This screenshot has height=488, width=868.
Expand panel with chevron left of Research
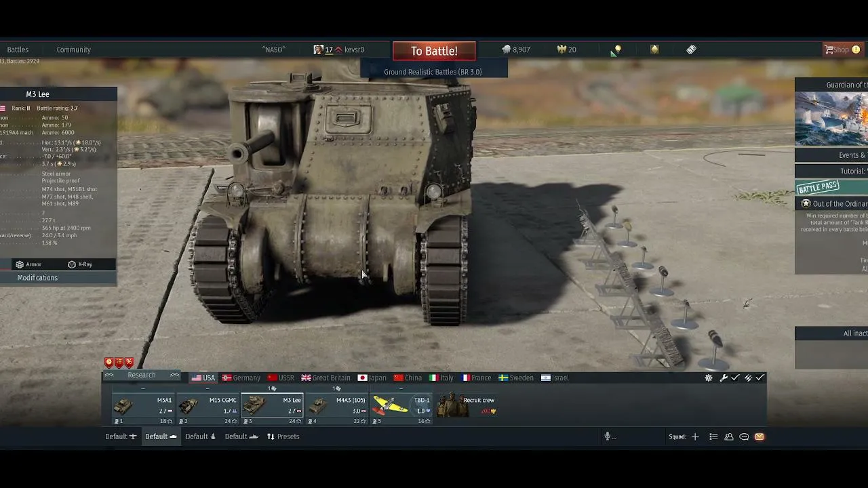(108, 375)
